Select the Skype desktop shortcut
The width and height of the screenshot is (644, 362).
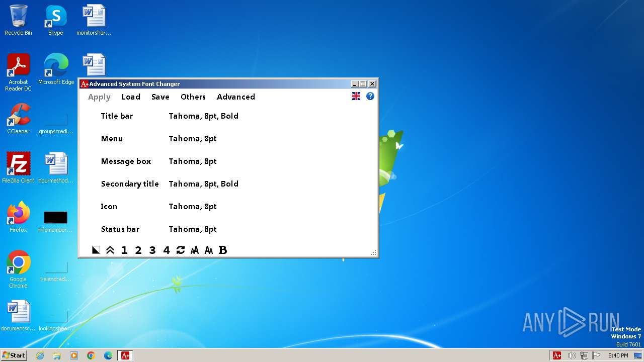55,20
